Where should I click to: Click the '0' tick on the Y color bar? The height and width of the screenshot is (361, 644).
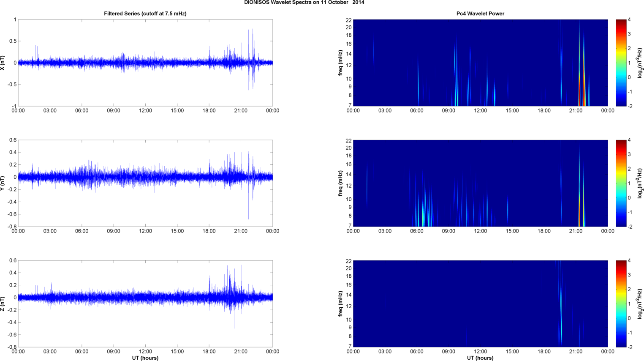click(629, 198)
